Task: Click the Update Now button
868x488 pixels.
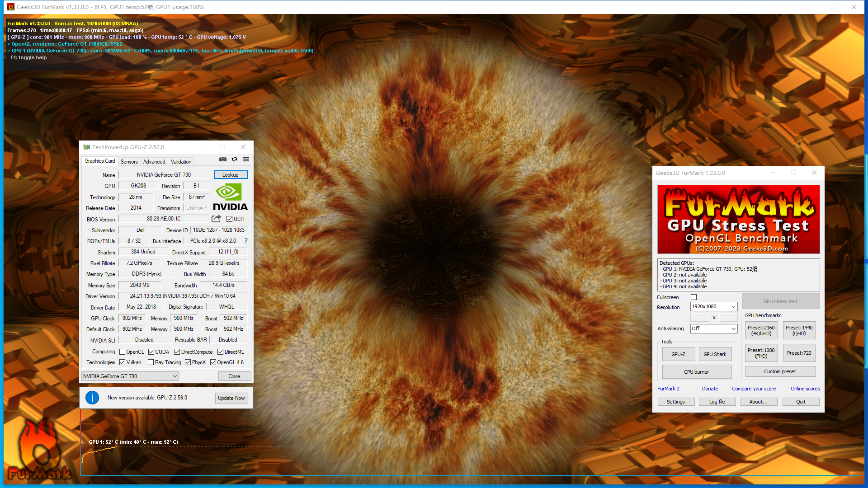Action: pos(231,398)
